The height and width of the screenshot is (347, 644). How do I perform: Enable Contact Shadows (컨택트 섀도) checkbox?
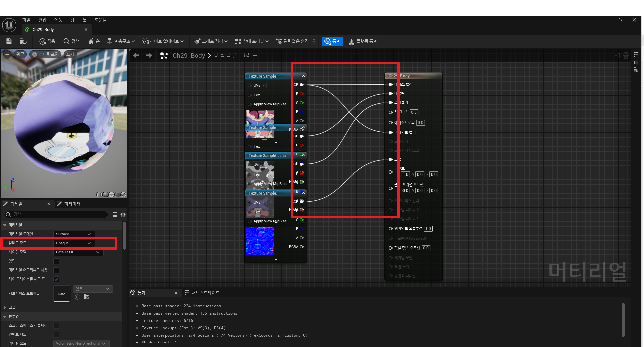tap(56, 334)
